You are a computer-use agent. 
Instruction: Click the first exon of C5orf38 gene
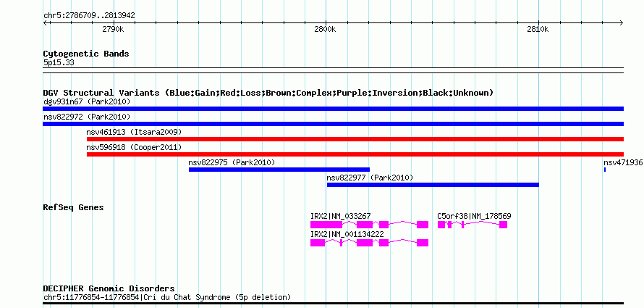tap(441, 225)
